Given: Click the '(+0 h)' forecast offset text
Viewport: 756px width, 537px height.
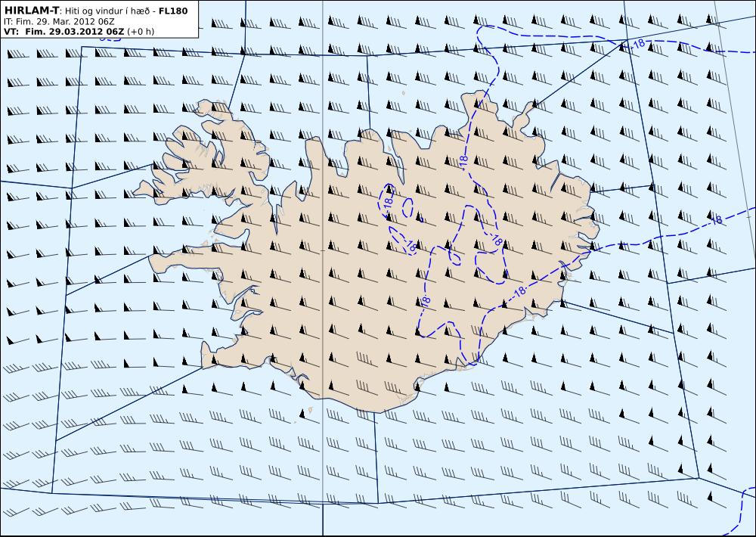Looking at the screenshot, I should [141, 31].
